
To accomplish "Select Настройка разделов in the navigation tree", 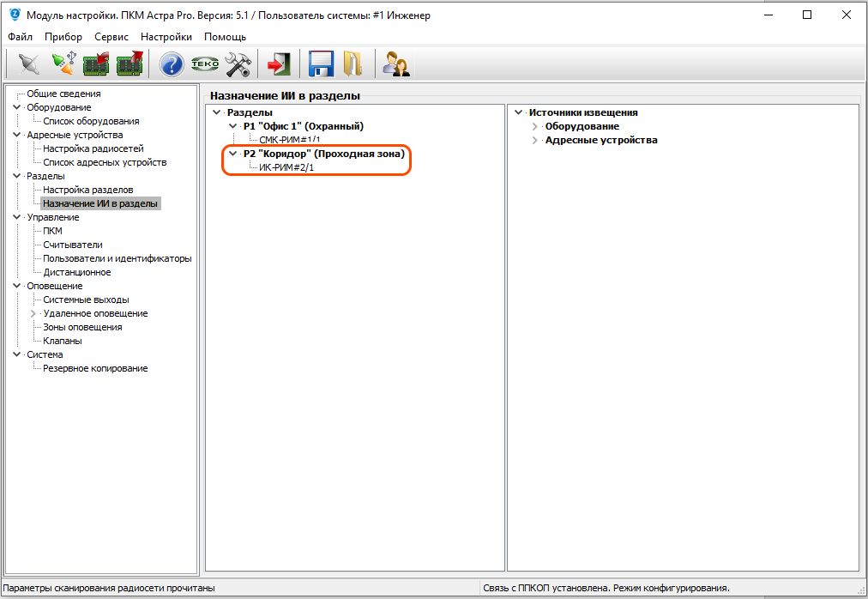I will [x=88, y=190].
